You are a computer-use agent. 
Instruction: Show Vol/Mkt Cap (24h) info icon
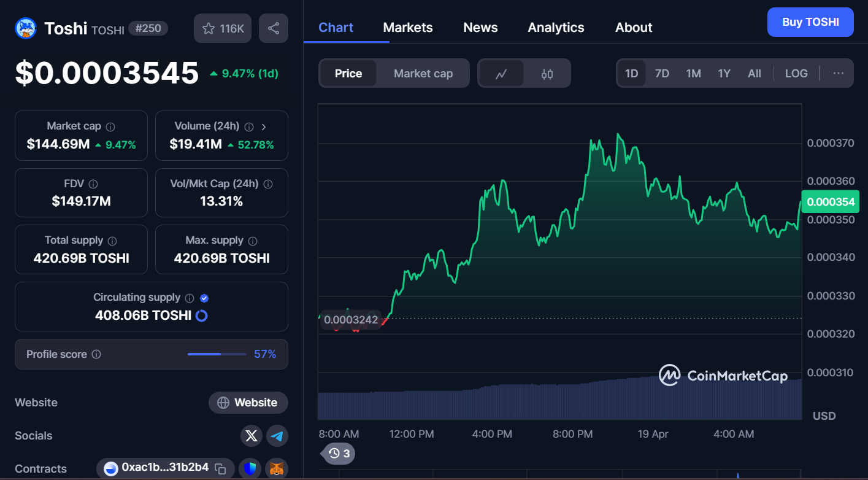point(268,184)
